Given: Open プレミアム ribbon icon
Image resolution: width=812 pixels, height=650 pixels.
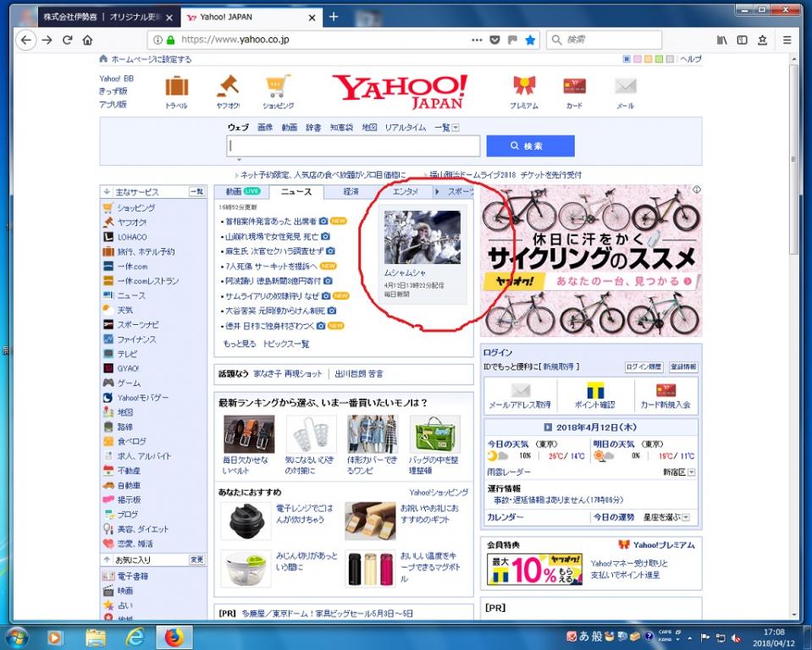Looking at the screenshot, I should coord(524,86).
